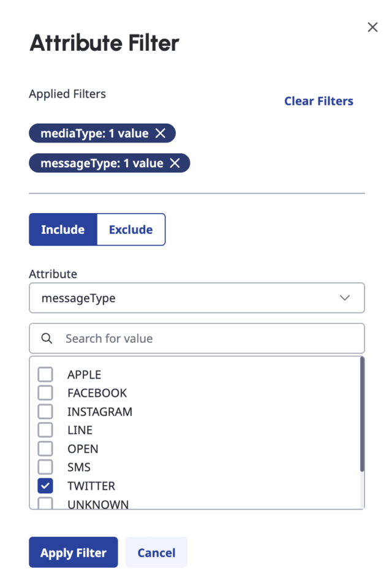Check the SMS value
Image resolution: width=392 pixels, height=588 pixels.
(45, 467)
